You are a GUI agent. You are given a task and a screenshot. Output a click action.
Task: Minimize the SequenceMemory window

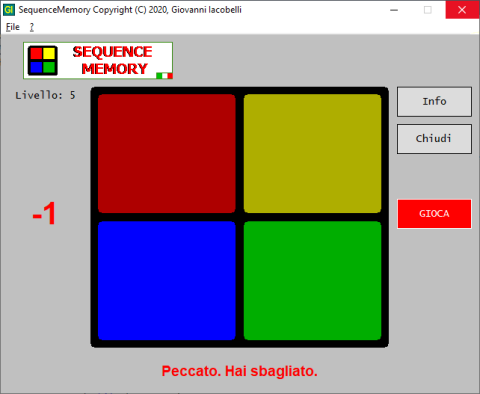(x=394, y=10)
